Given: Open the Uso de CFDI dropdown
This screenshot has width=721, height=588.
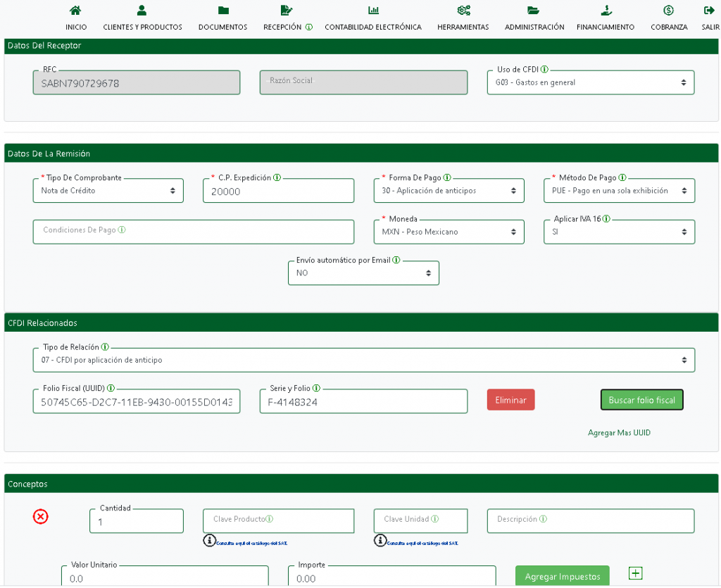Looking at the screenshot, I should pyautogui.click(x=590, y=82).
